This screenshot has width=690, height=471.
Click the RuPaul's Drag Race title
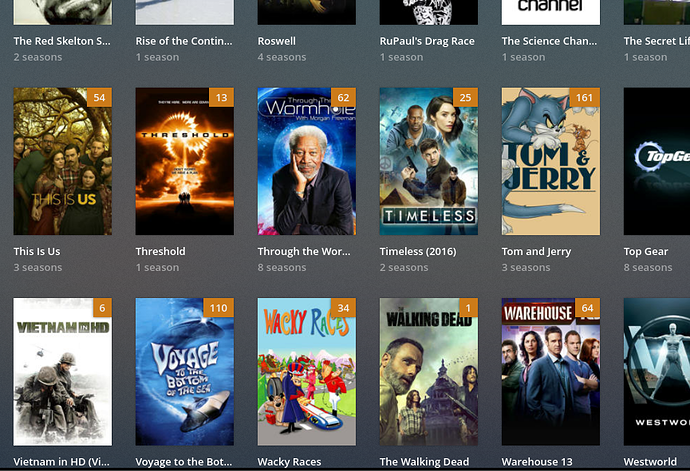pos(427,41)
